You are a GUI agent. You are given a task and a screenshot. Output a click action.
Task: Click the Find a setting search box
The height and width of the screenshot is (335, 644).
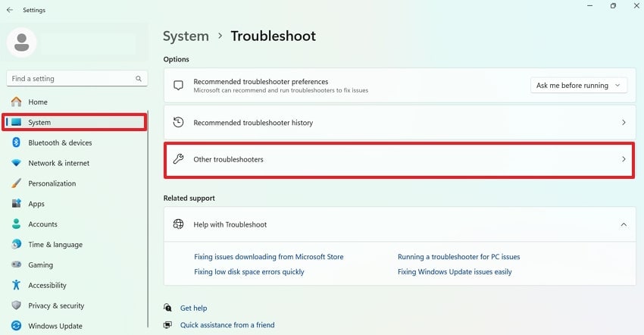coord(77,78)
